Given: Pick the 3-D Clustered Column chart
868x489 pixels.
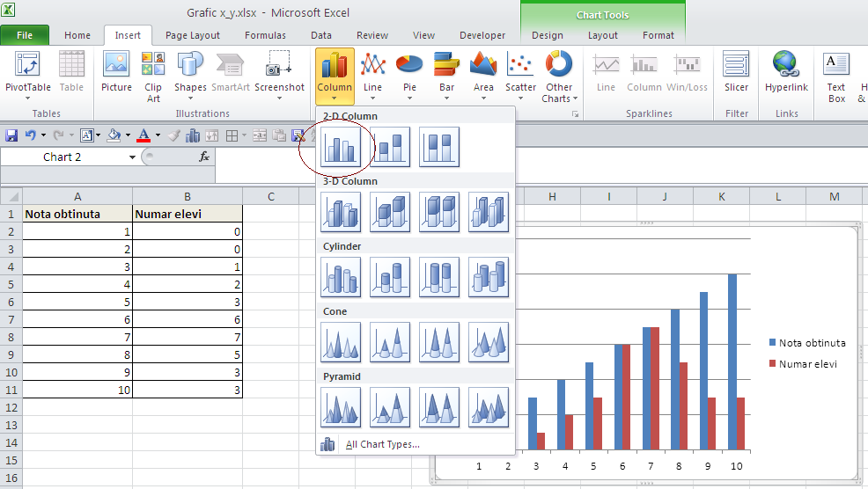Looking at the screenshot, I should 341,212.
